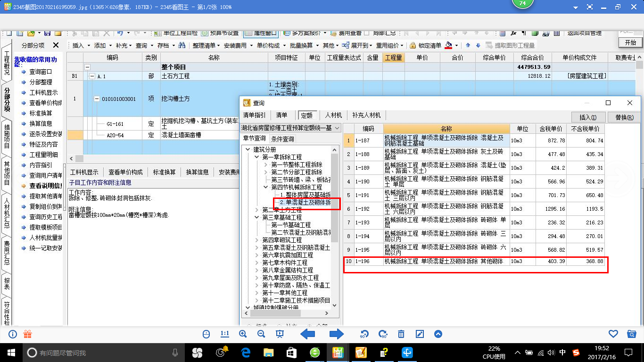The height and width of the screenshot is (362, 644).
Task: Start slideshow presentation icon
Action: coord(280,334)
